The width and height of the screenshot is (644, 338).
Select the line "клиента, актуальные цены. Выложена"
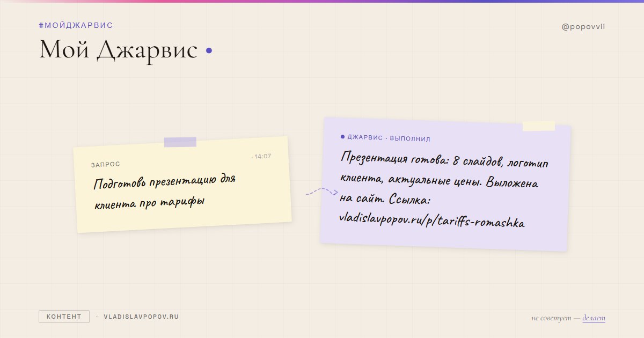point(439,181)
